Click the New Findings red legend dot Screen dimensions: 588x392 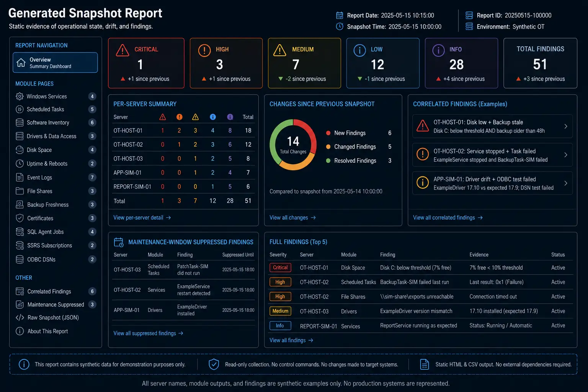point(328,133)
